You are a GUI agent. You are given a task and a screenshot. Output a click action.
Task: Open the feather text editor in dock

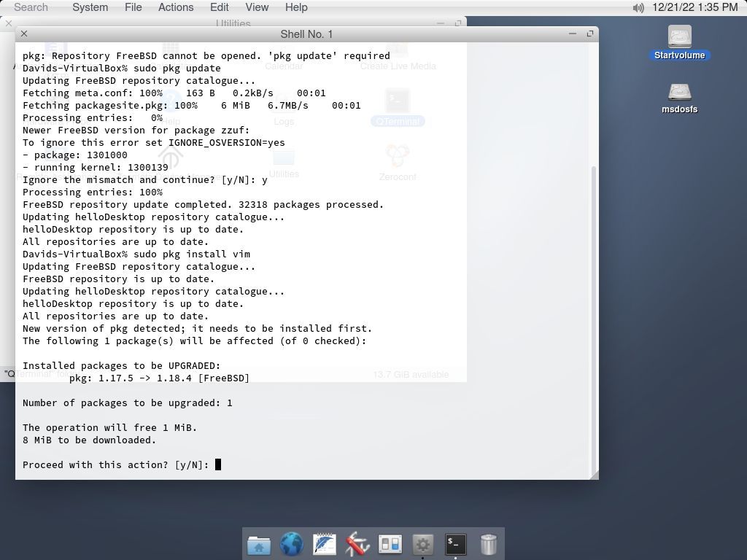tap(325, 544)
